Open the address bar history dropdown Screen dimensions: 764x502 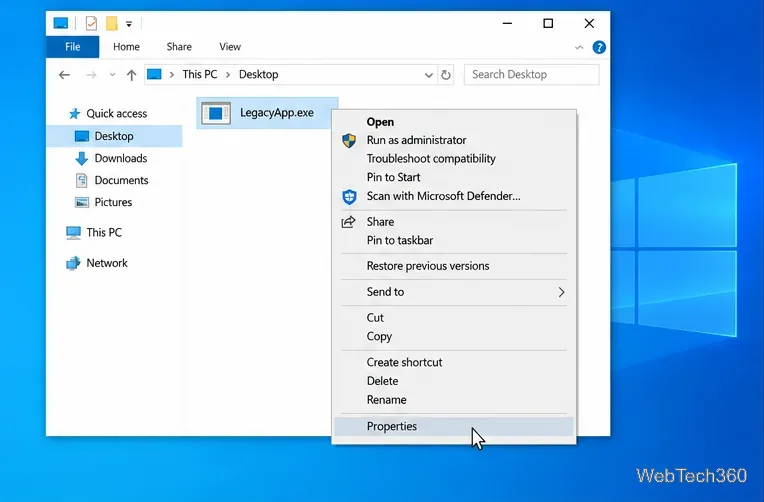click(x=428, y=75)
